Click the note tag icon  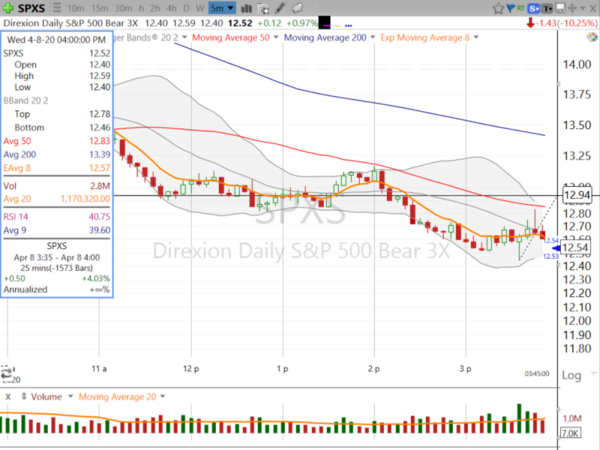pyautogui.click(x=297, y=8)
